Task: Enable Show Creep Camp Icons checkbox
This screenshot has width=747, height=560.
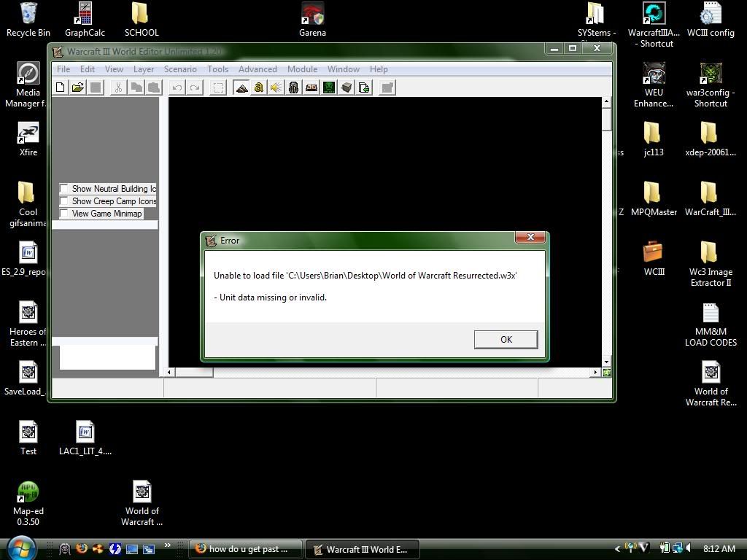Action: [64, 201]
